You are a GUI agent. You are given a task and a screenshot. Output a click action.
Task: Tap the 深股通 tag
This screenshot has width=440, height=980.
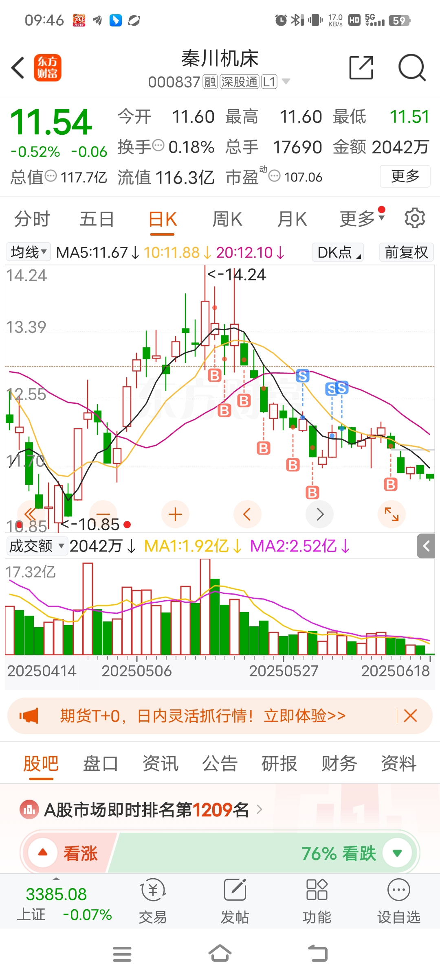240,82
